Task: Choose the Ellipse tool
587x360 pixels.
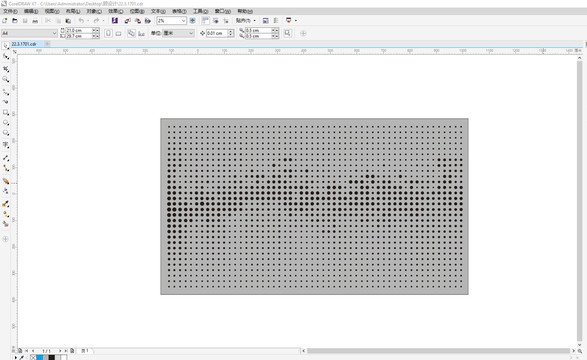Action: click(x=6, y=123)
